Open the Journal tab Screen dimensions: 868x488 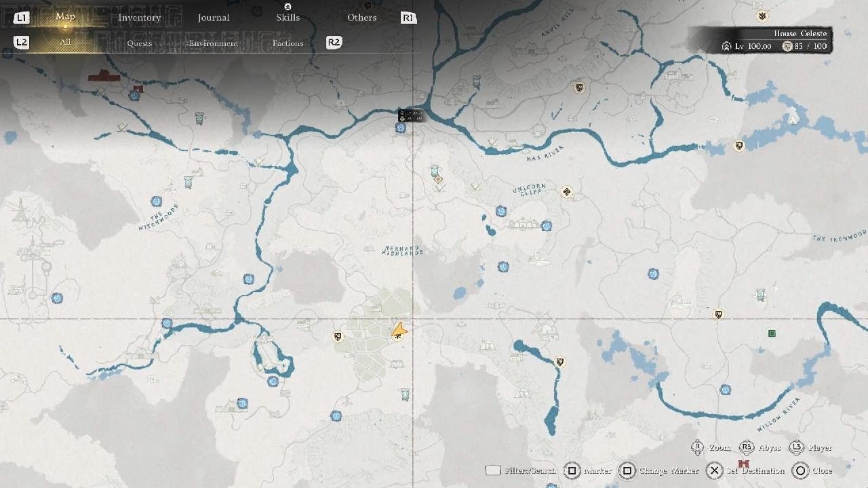click(214, 18)
